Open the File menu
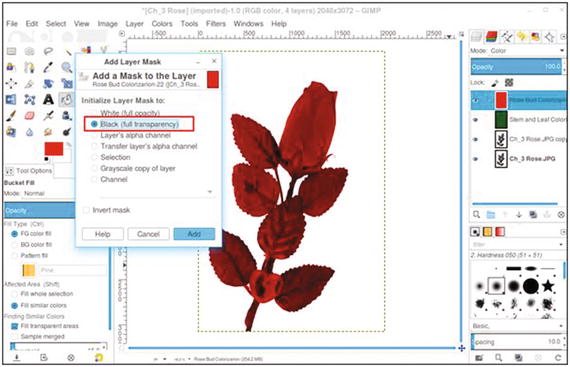Viewport: 570px width, 367px height. pyautogui.click(x=12, y=24)
